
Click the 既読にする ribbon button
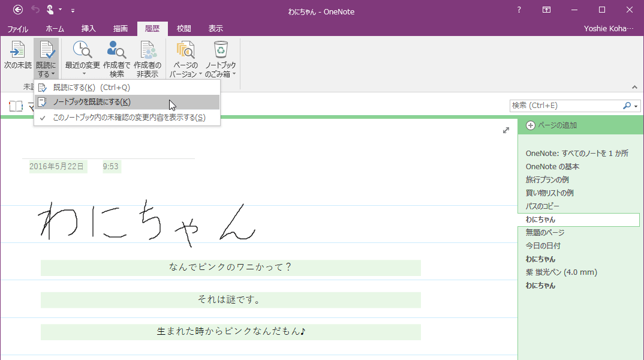pyautogui.click(x=46, y=59)
